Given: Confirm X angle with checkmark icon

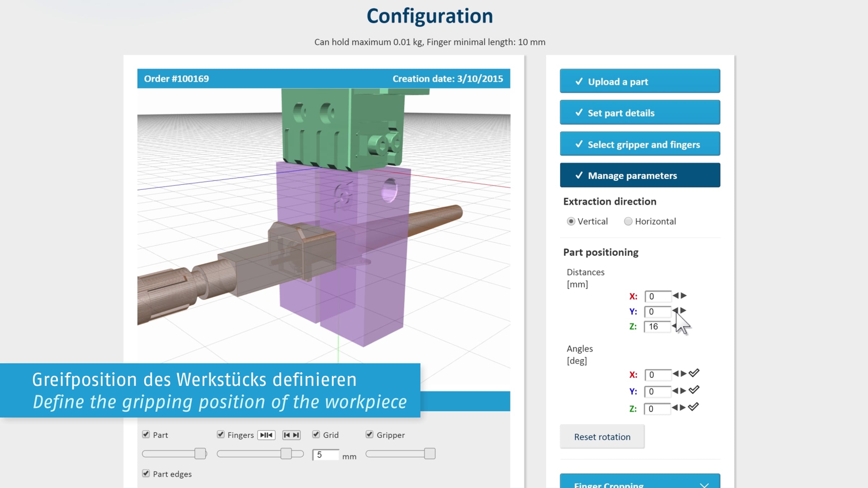Looking at the screenshot, I should [694, 373].
